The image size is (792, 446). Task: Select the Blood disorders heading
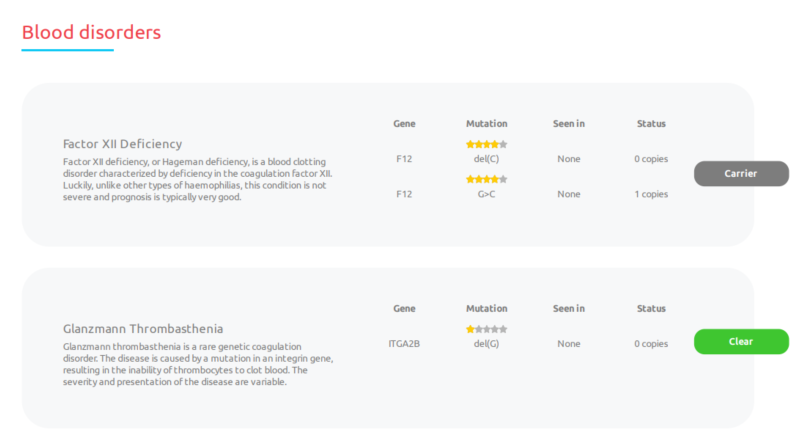click(91, 32)
